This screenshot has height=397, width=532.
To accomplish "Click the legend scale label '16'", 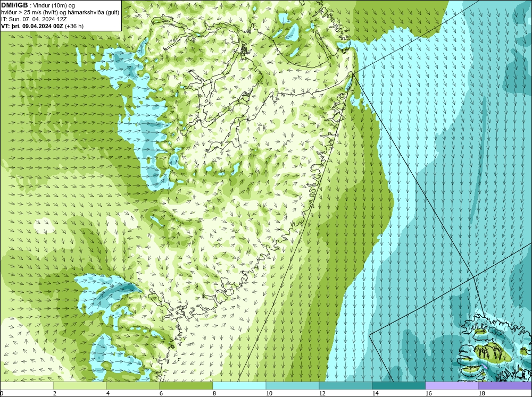I will tap(429, 393).
